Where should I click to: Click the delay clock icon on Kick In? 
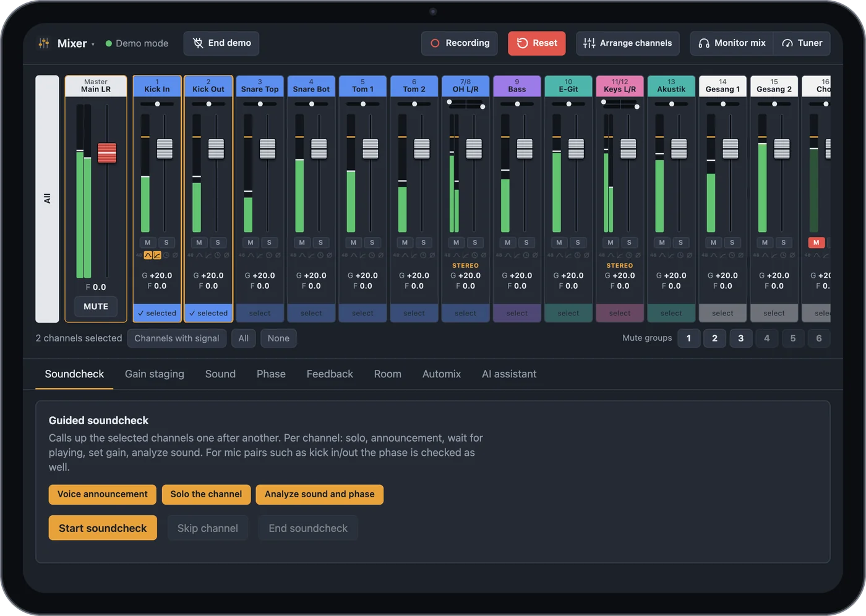click(x=166, y=255)
